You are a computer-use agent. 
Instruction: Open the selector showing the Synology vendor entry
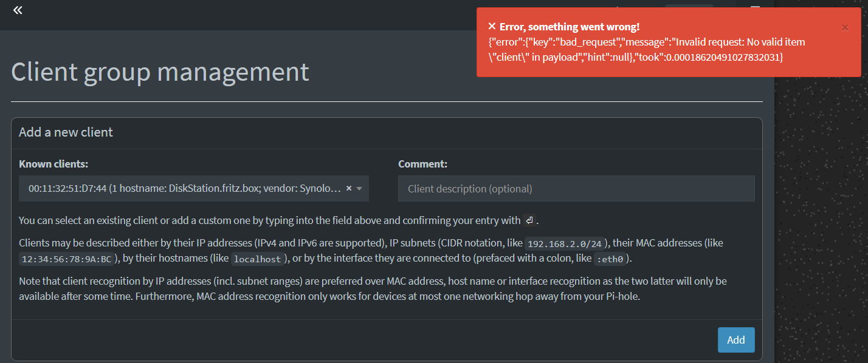pyautogui.click(x=182, y=189)
